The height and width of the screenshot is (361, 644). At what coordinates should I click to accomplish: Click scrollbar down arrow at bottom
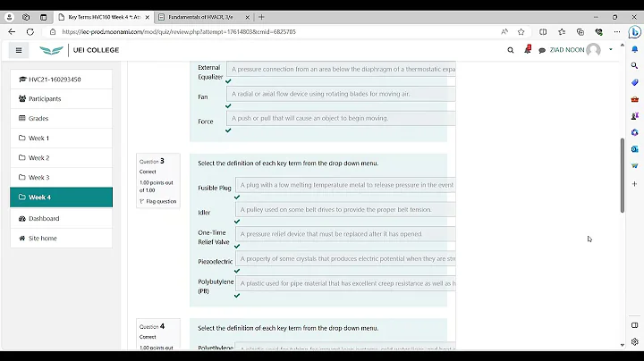[623, 346]
